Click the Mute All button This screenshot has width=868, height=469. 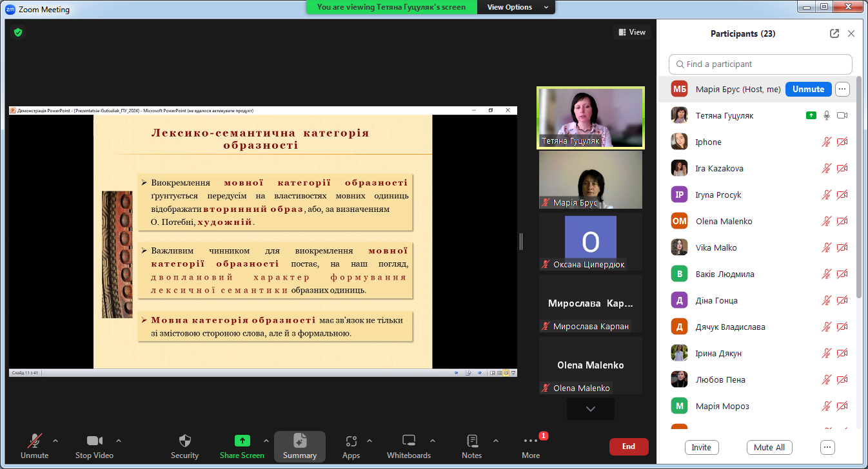[769, 448]
